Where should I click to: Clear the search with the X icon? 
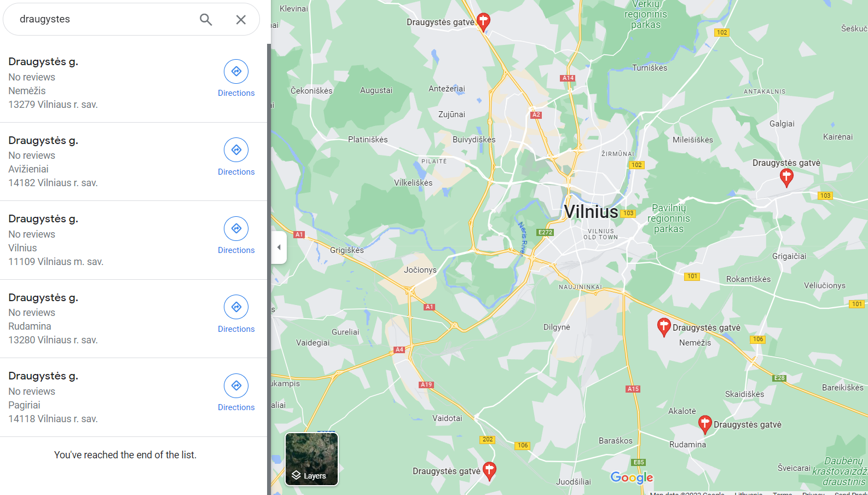point(241,20)
